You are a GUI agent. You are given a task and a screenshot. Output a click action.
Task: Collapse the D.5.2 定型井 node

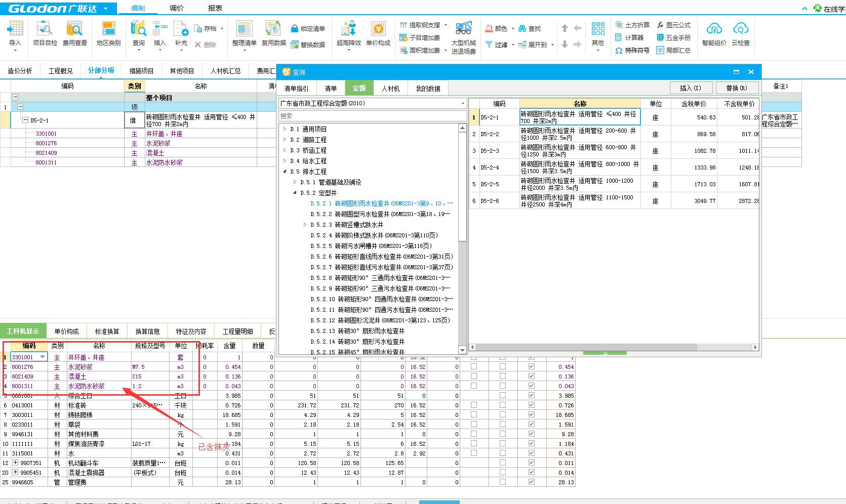click(295, 193)
